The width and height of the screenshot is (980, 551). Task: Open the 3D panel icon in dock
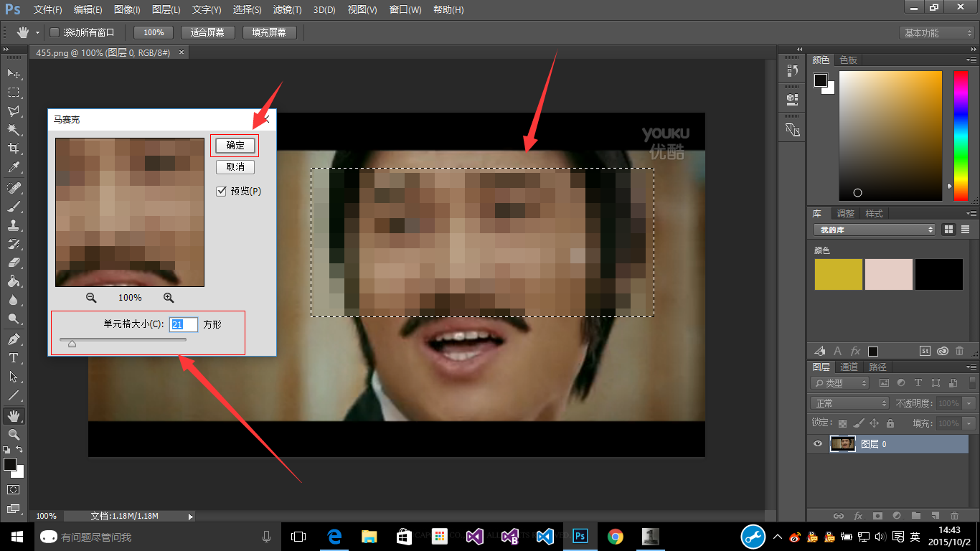[x=792, y=98]
